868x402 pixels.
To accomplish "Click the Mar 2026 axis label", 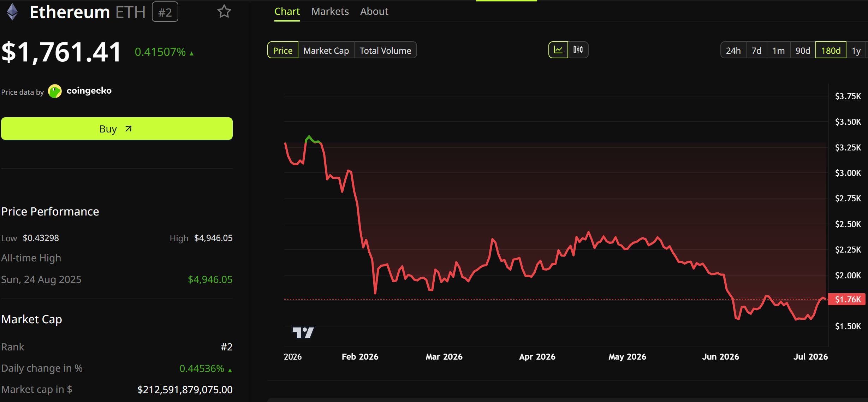I will pos(444,357).
